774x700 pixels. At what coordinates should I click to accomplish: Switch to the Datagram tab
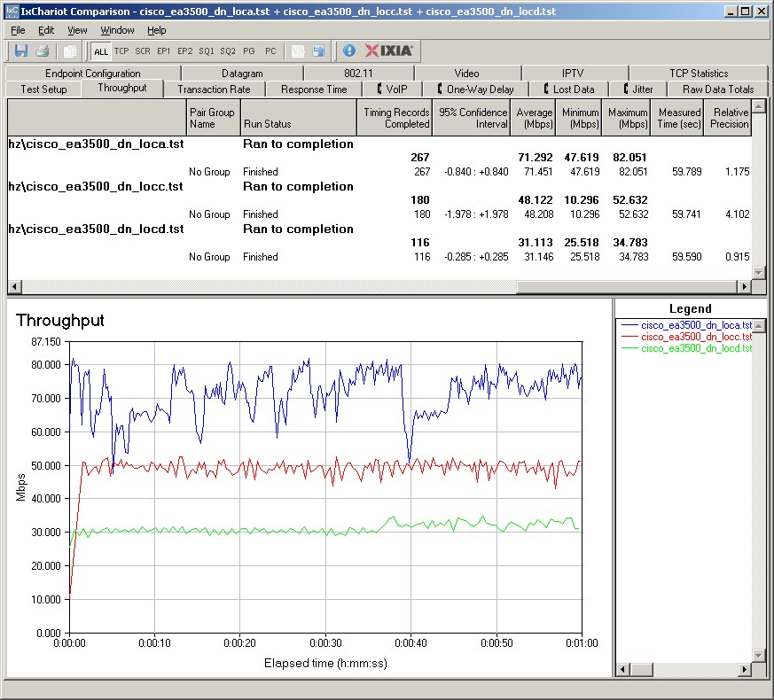point(242,73)
